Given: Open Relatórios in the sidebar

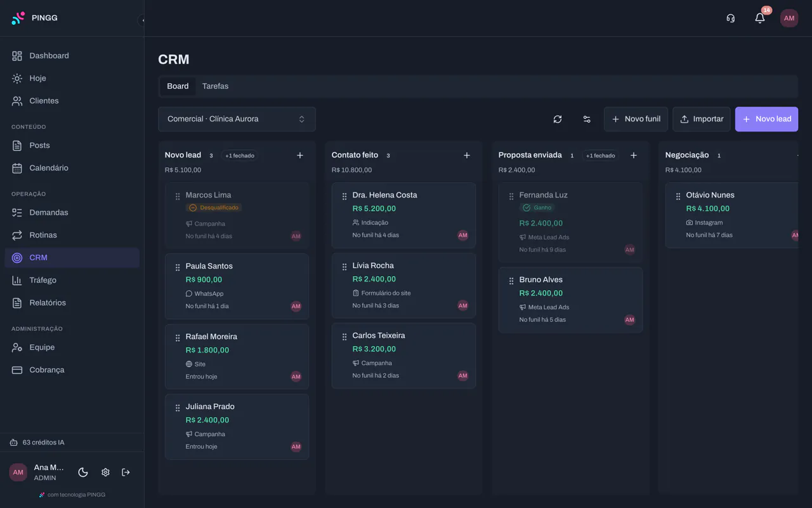Looking at the screenshot, I should (x=72, y=303).
